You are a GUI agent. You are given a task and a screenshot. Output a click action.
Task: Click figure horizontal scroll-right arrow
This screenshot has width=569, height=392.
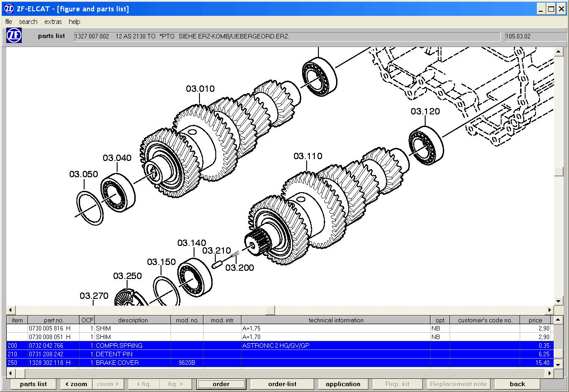pyautogui.click(x=550, y=310)
